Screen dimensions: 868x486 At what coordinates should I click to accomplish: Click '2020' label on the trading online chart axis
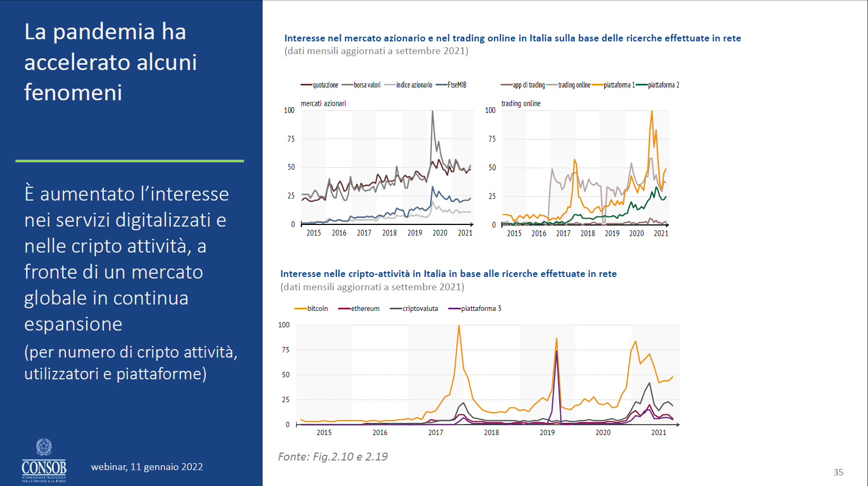[637, 233]
